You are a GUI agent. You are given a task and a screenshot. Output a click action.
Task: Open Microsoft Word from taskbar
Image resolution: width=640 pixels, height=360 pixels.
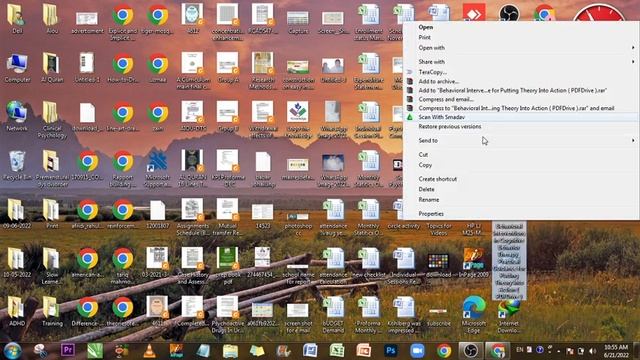(x=310, y=351)
